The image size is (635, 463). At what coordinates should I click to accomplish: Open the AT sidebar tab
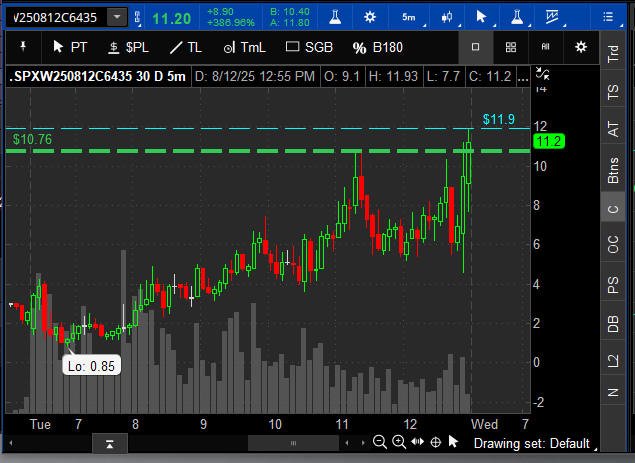coord(613,128)
